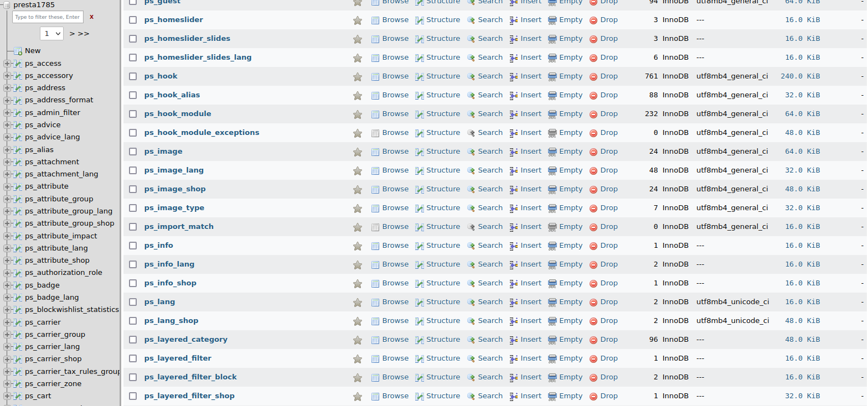
Task: Expand ps_access node in tree
Action: coord(7,64)
